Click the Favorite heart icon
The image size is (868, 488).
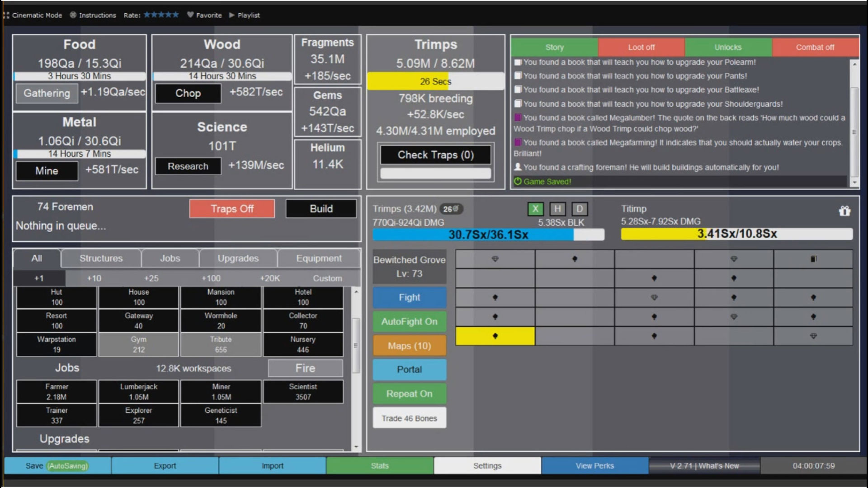click(x=190, y=15)
